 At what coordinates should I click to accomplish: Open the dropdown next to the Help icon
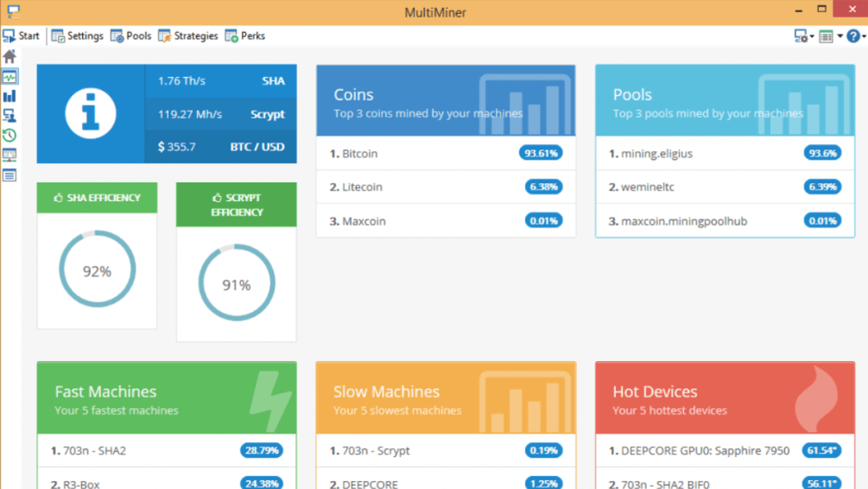864,36
